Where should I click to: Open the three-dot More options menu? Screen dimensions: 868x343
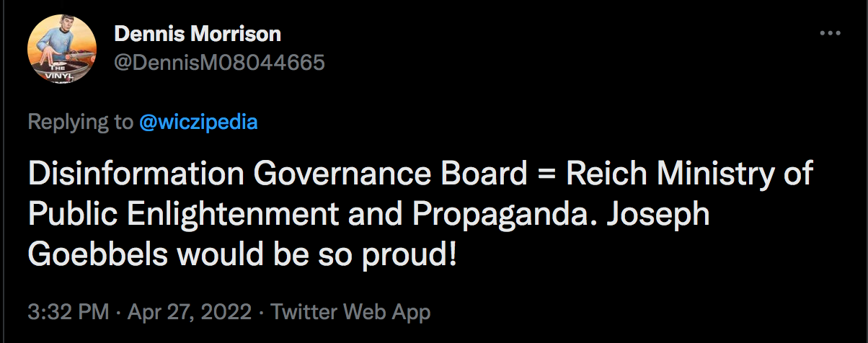[x=831, y=34]
